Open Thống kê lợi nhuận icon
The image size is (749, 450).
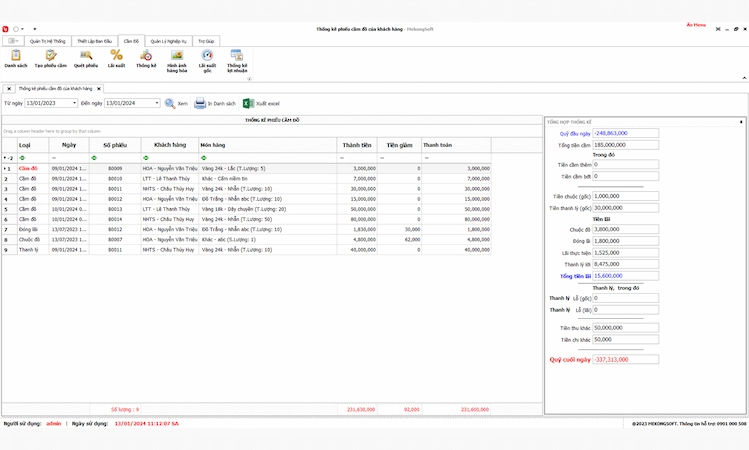point(237,55)
